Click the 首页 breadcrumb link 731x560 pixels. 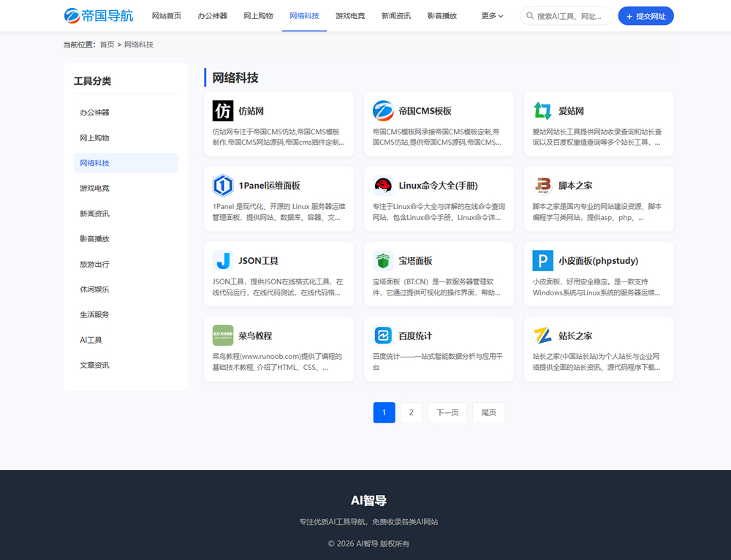107,45
